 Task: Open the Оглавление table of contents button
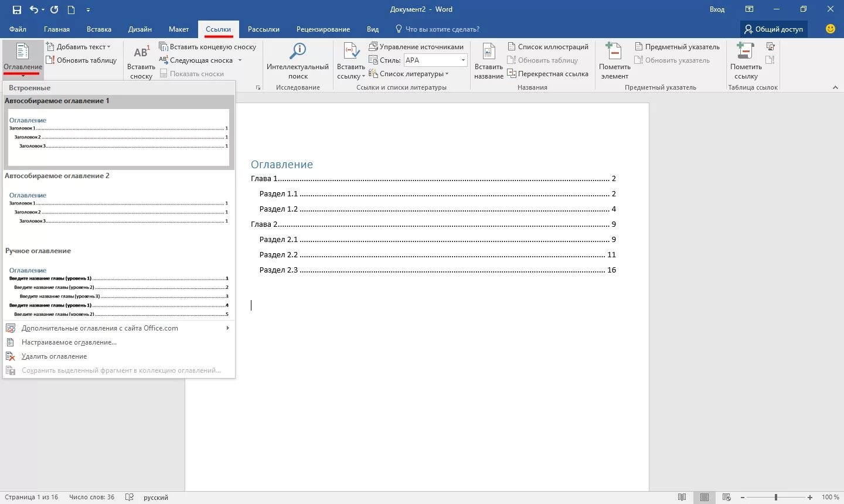22,60
